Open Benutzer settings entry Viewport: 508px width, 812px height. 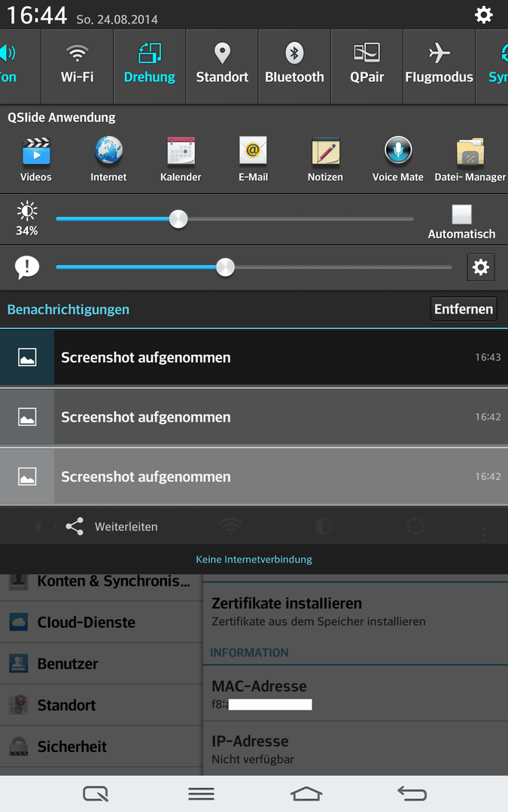coord(101,663)
